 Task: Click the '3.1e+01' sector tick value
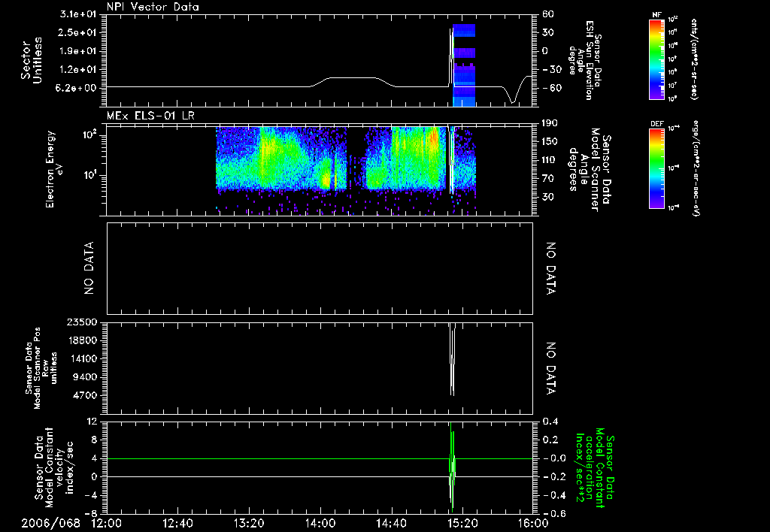(77, 14)
